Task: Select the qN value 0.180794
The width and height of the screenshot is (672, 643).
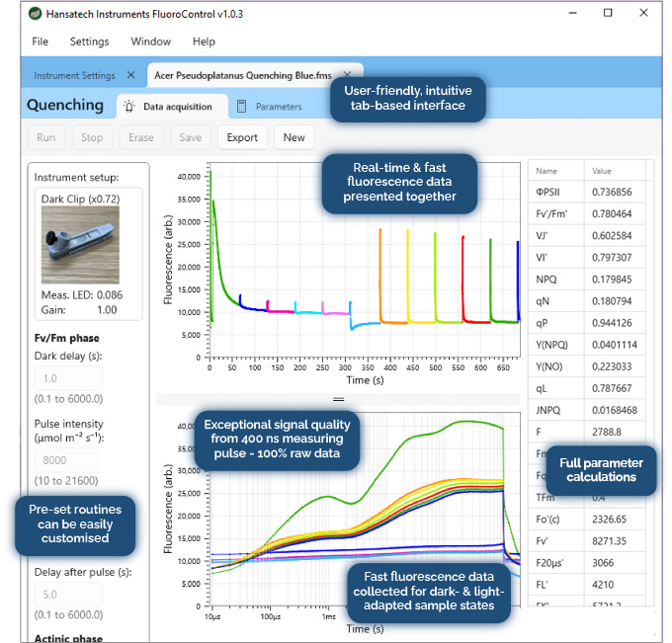Action: pos(612,301)
